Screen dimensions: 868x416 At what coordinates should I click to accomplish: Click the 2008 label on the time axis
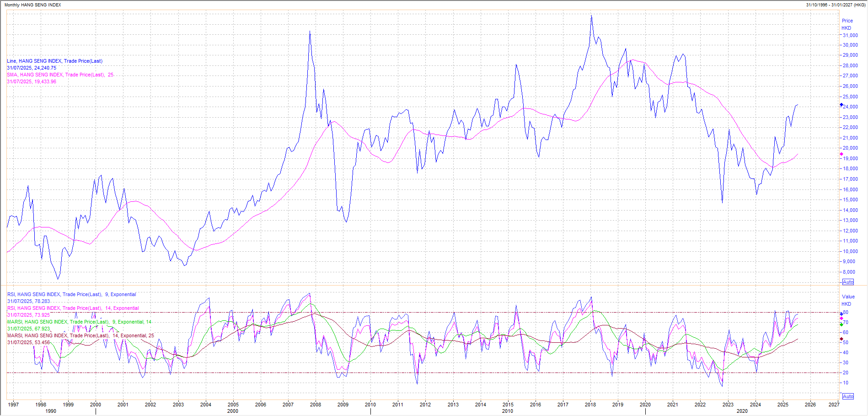(315, 405)
